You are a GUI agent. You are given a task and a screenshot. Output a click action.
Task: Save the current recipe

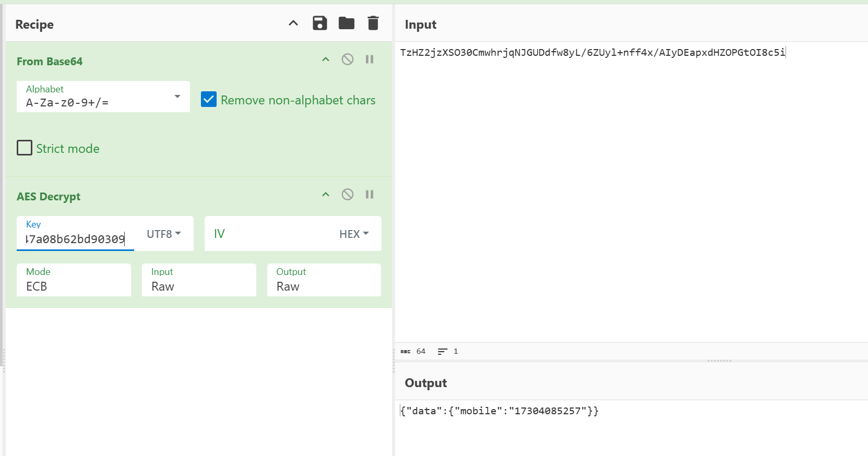[319, 23]
